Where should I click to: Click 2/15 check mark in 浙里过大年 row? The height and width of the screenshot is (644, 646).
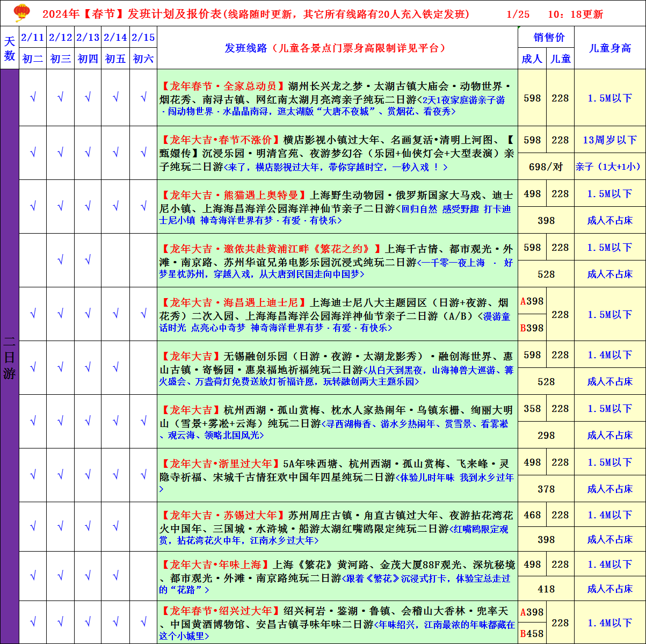[143, 475]
